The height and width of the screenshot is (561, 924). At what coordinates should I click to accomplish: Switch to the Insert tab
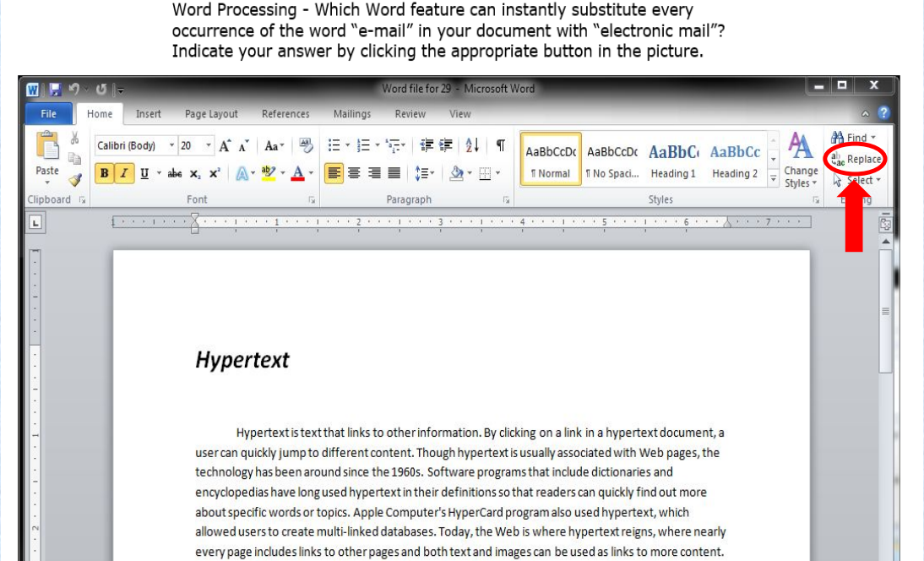coord(148,114)
